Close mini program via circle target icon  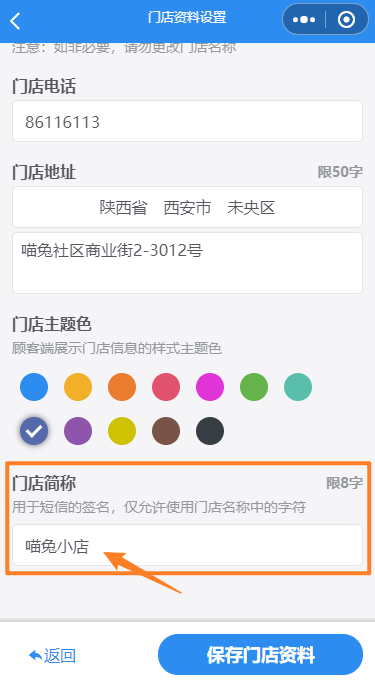pyautogui.click(x=346, y=19)
